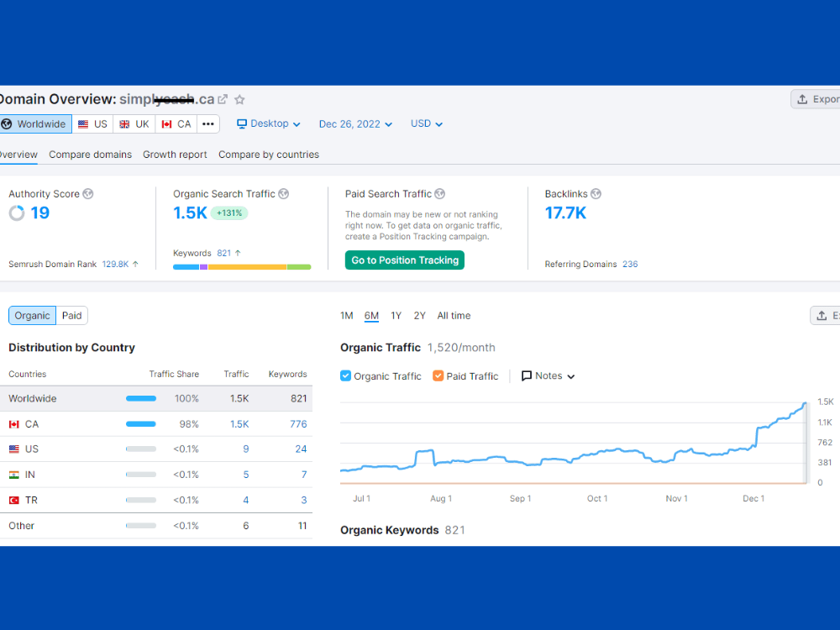Open the more countries ellipsis menu
The width and height of the screenshot is (840, 630).
tap(208, 123)
